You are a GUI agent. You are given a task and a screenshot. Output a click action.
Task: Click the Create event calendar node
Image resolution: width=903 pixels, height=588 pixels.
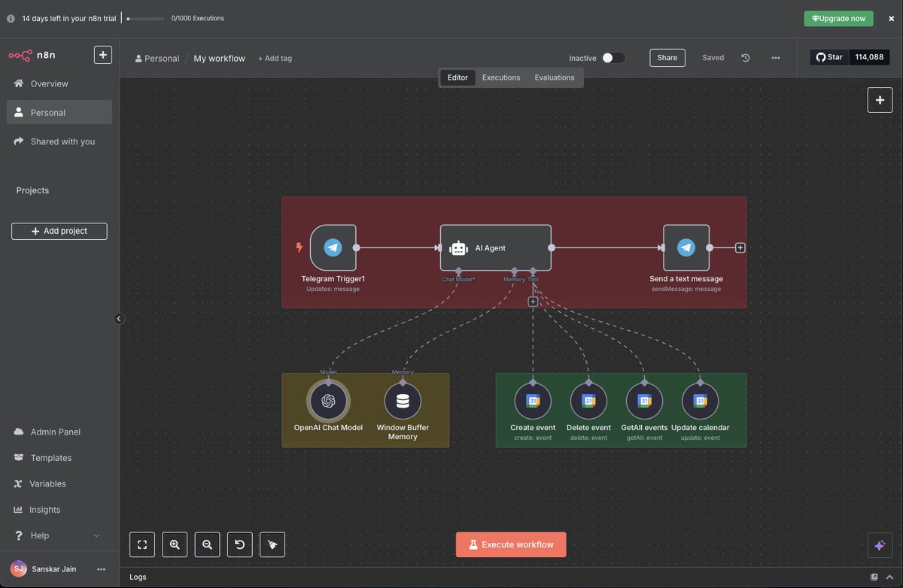coord(533,401)
